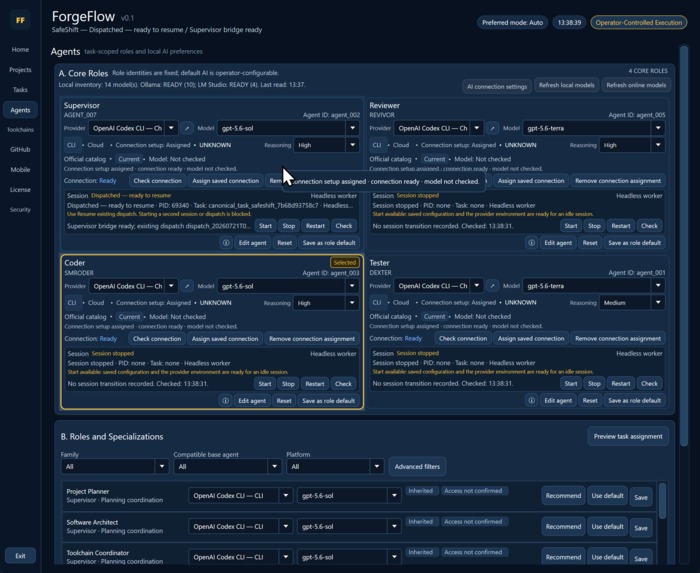Image resolution: width=700 pixels, height=573 pixels.
Task: Click Refresh local models button
Action: click(x=567, y=85)
